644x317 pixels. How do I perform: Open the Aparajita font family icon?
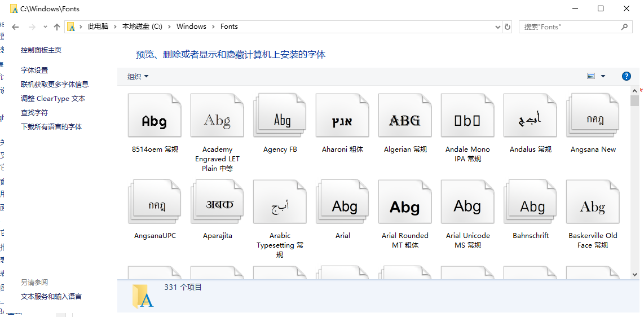[217, 201]
